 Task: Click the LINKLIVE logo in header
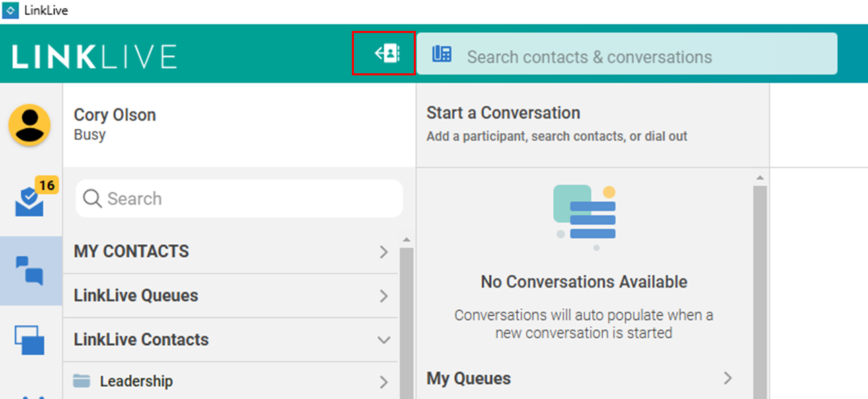click(94, 57)
